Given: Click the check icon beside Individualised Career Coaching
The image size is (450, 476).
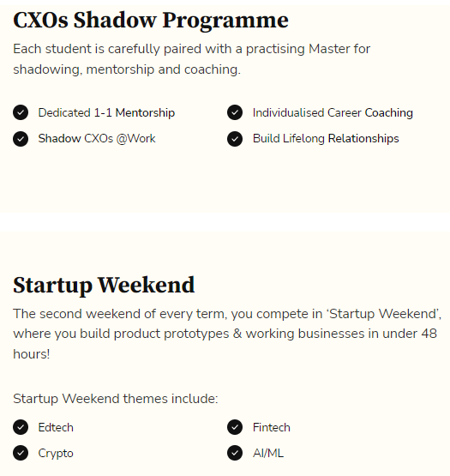Looking at the screenshot, I should tap(235, 112).
